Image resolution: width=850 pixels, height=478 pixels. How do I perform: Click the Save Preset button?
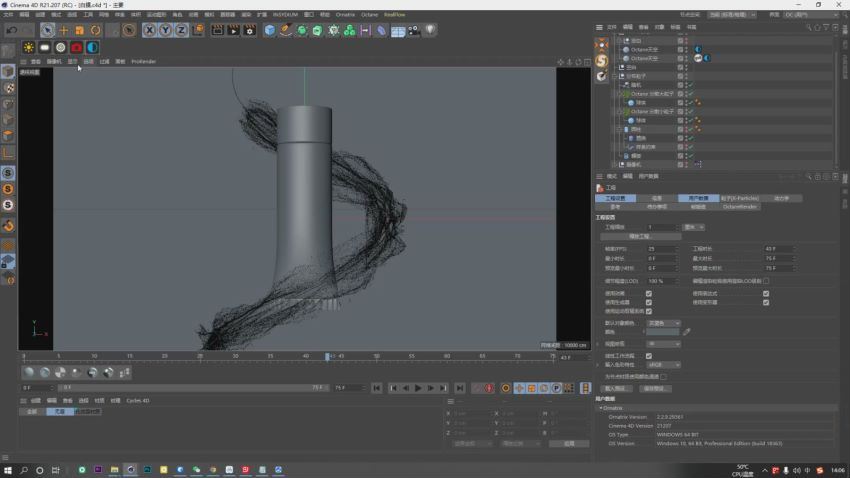point(655,389)
